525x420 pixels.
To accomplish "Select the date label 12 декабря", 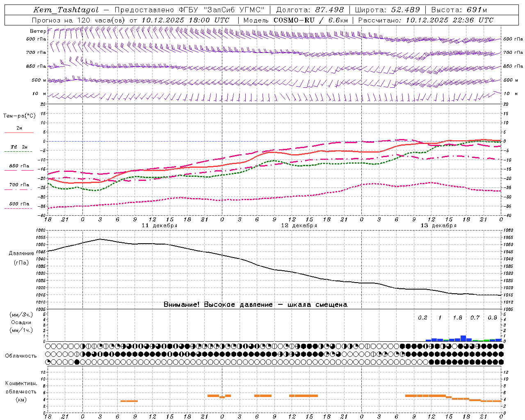I will pos(299,226).
